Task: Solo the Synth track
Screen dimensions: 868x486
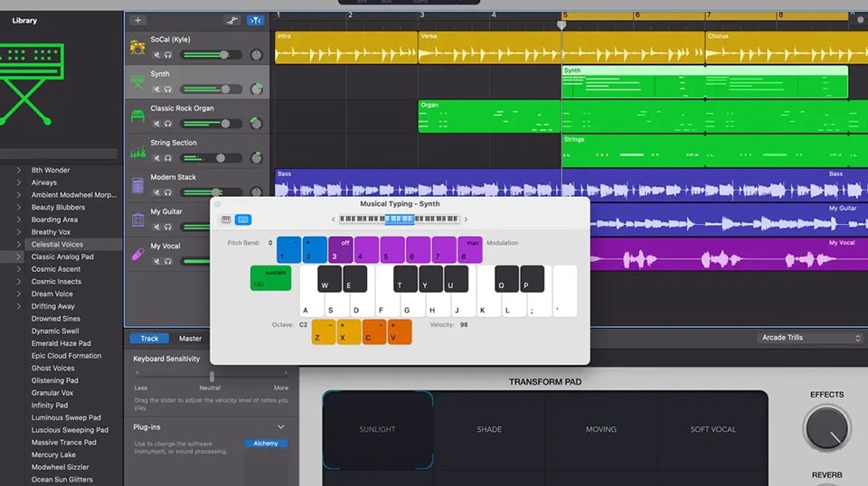Action: [x=168, y=89]
